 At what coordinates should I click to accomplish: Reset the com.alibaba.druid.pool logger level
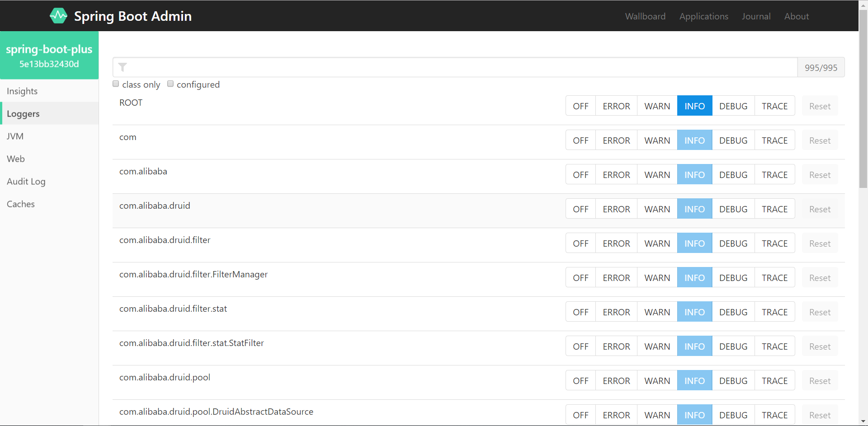click(x=820, y=381)
